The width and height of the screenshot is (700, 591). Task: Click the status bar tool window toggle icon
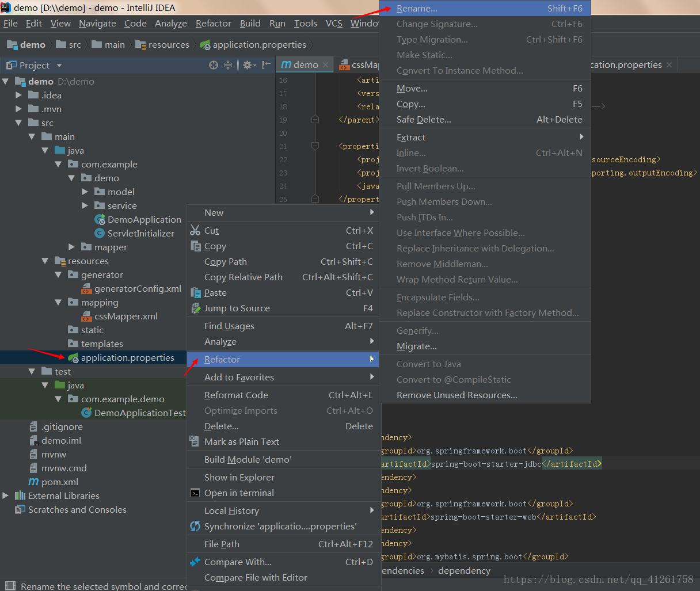[10, 586]
